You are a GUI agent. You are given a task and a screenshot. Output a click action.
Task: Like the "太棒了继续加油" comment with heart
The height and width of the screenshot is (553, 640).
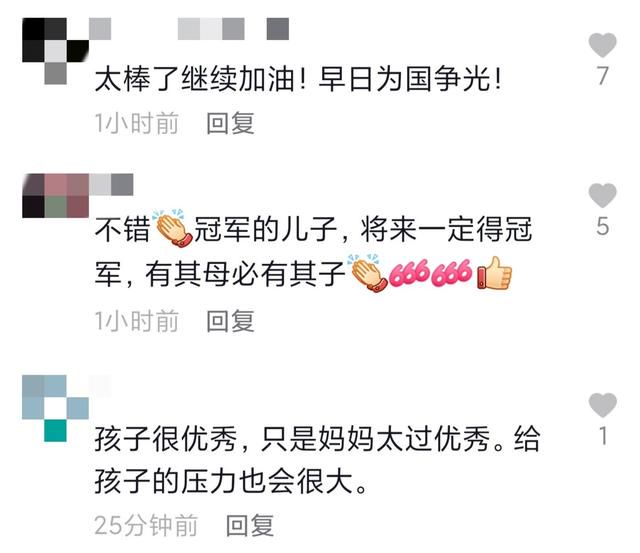[x=602, y=45]
